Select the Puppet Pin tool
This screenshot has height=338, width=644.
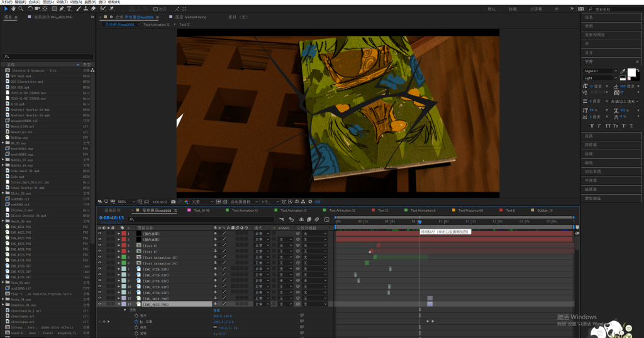(112, 9)
